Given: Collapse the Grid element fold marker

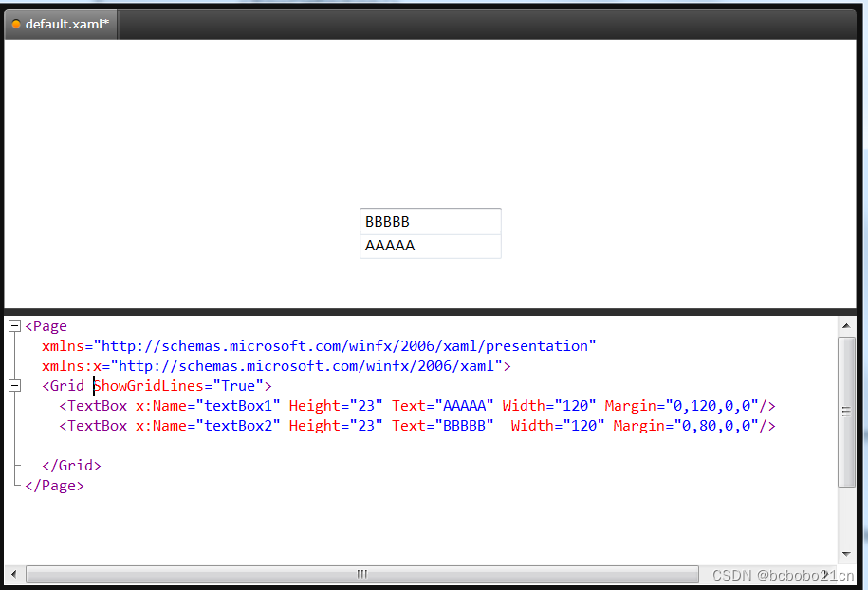Looking at the screenshot, I should point(15,386).
